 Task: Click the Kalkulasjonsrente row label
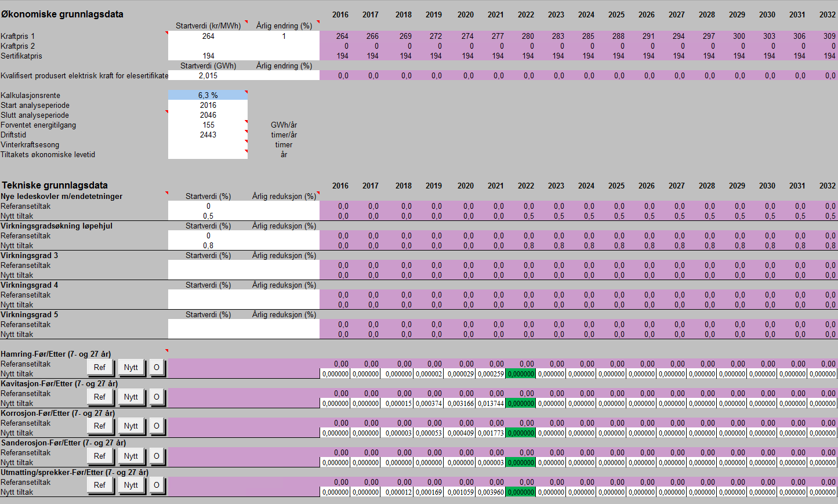pyautogui.click(x=30, y=95)
